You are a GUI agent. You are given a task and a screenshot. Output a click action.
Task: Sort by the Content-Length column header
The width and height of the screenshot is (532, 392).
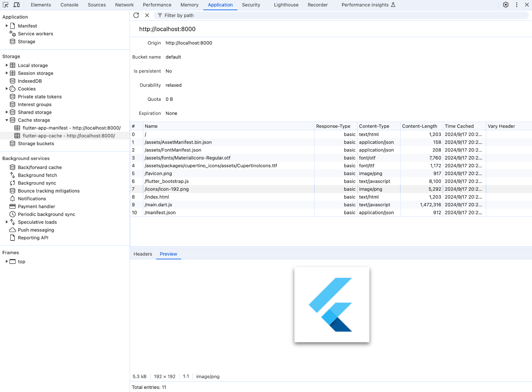pos(421,126)
